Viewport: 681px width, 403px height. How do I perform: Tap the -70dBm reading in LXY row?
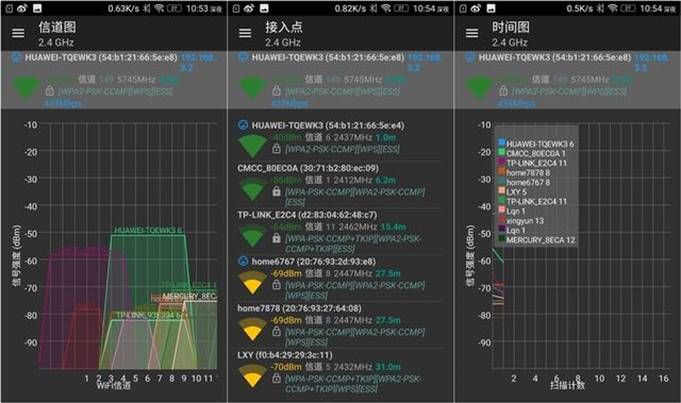coord(286,367)
